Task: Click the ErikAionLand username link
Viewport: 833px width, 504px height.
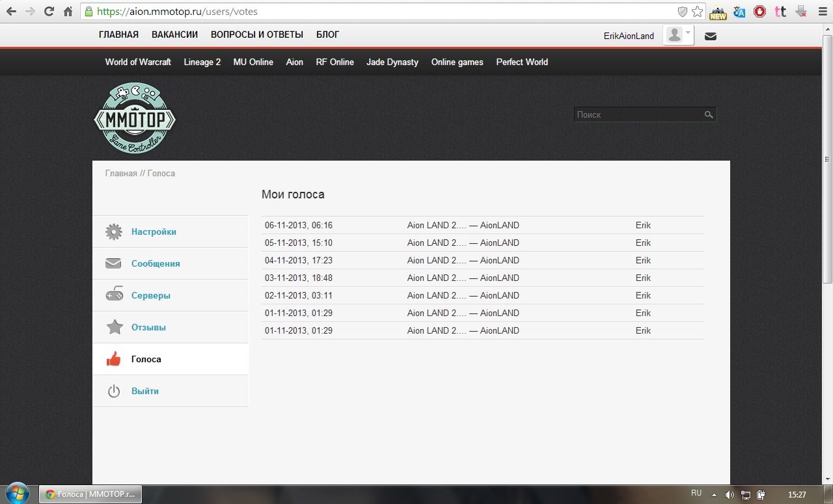Action: (629, 36)
